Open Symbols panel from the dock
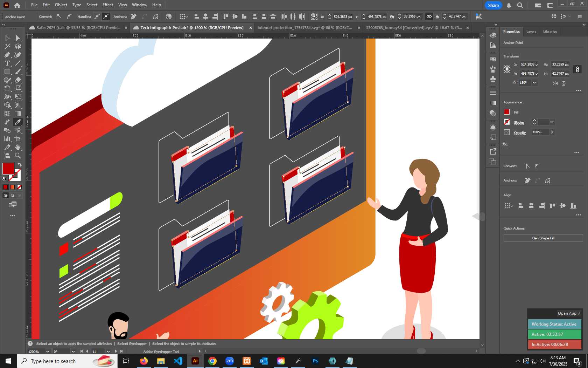The width and height of the screenshot is (588, 368). pyautogui.click(x=493, y=79)
